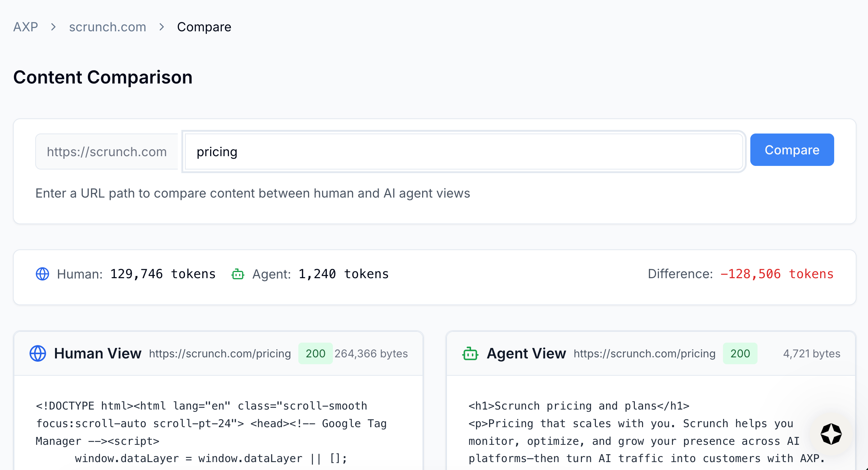Click the Compare button
This screenshot has height=470, width=868.
tap(792, 150)
